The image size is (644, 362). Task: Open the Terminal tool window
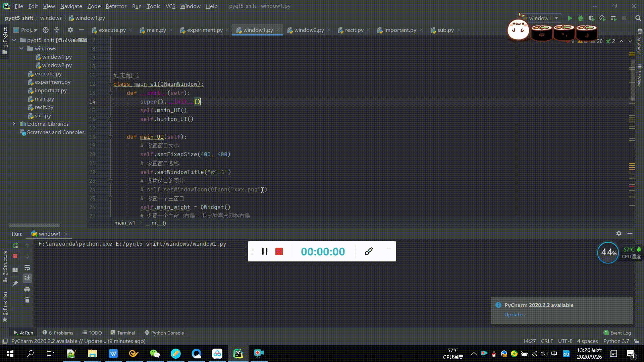(x=123, y=333)
